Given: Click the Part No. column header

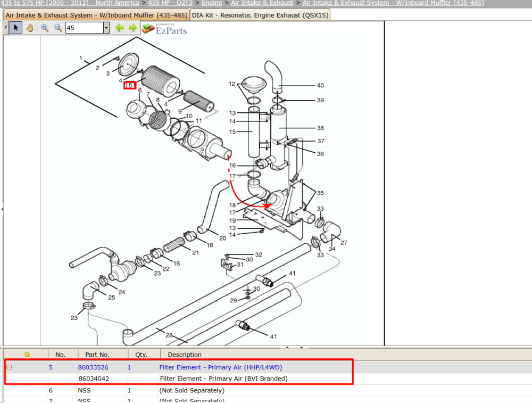Looking at the screenshot, I should pos(97,355).
